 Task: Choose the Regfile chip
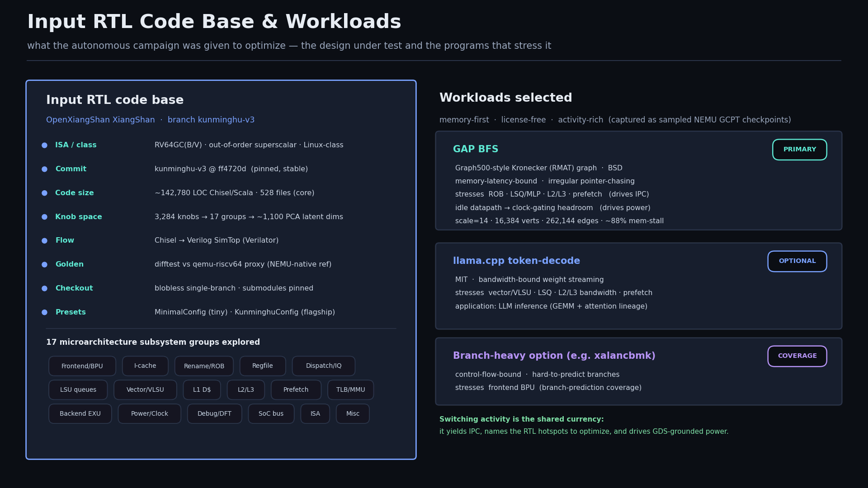pos(263,366)
